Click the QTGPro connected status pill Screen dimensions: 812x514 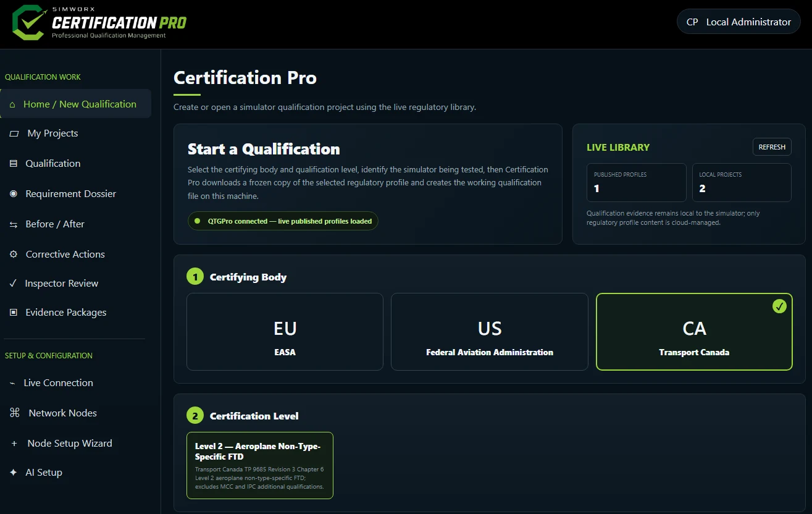tap(283, 221)
